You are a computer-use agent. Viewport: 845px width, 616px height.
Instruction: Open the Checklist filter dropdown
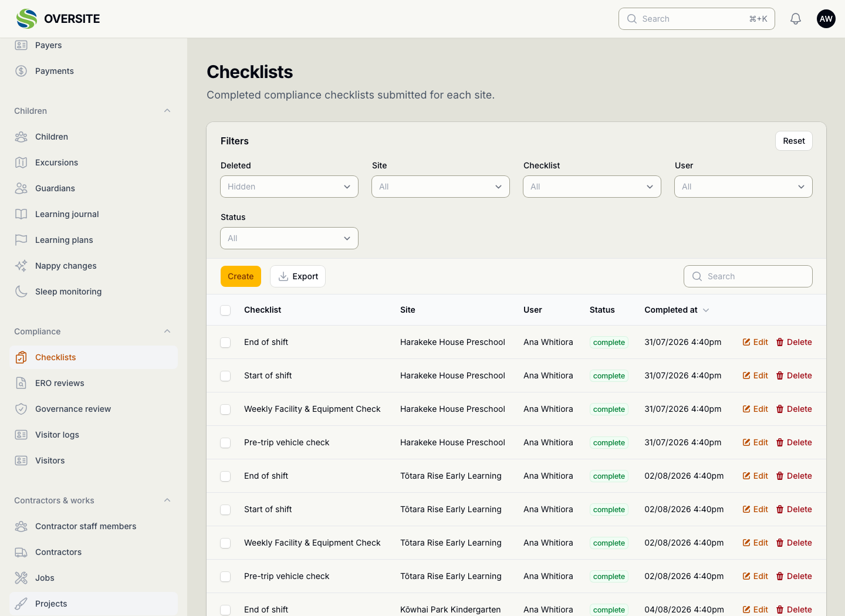pyautogui.click(x=592, y=187)
